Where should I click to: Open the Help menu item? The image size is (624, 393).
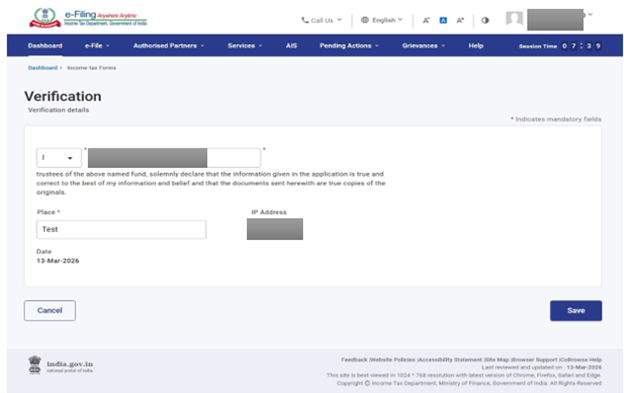476,46
